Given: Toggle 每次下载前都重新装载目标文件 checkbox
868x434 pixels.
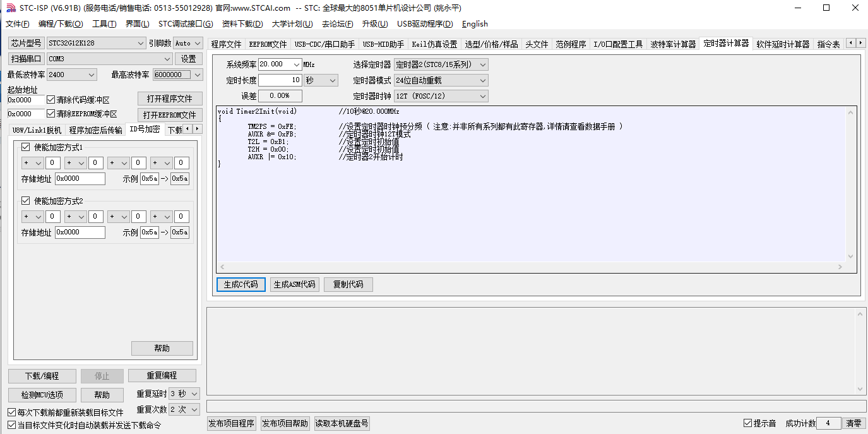Looking at the screenshot, I should click(11, 413).
